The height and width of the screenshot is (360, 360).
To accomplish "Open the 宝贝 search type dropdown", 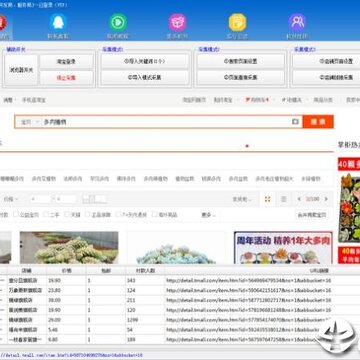I will coord(29,122).
